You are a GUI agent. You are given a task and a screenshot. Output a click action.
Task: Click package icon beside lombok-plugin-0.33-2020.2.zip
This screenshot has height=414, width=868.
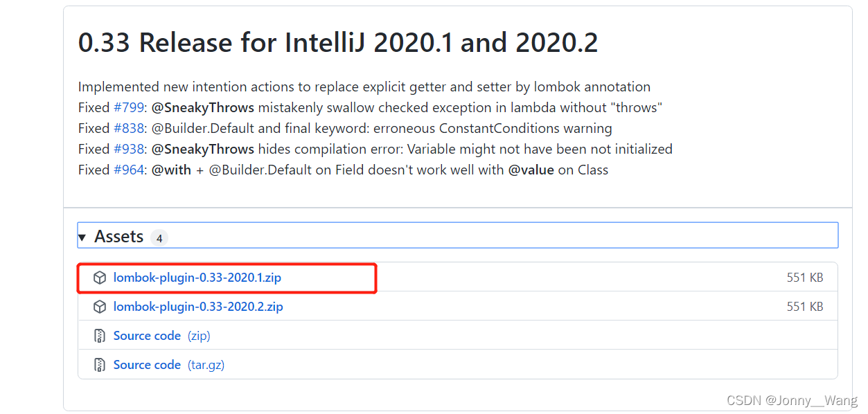(x=100, y=307)
